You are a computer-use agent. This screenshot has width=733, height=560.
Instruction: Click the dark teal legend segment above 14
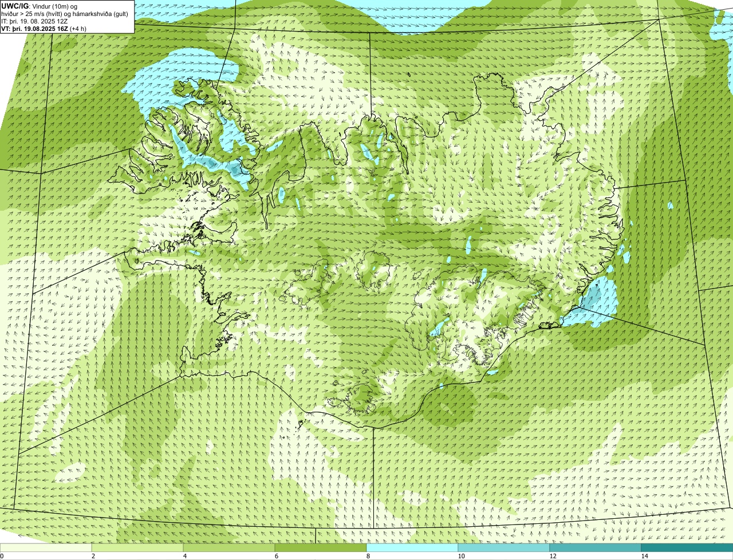tap(687, 547)
